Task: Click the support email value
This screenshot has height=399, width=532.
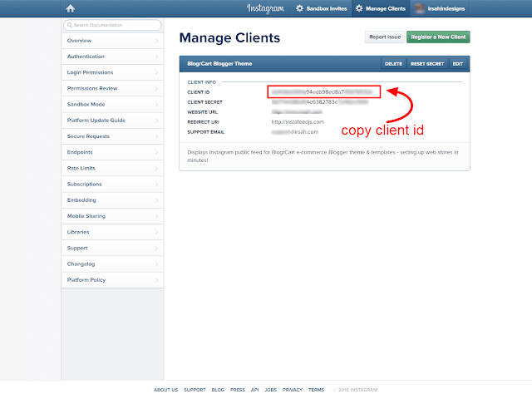Action: point(294,132)
